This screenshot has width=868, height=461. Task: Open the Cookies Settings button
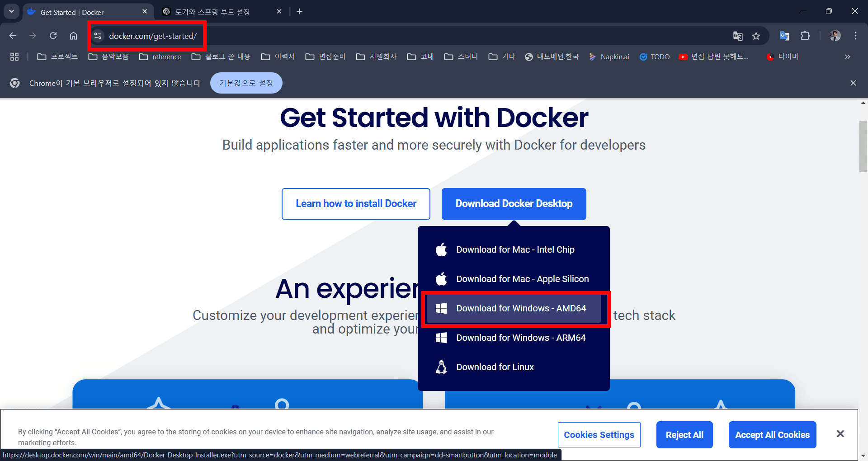click(599, 435)
